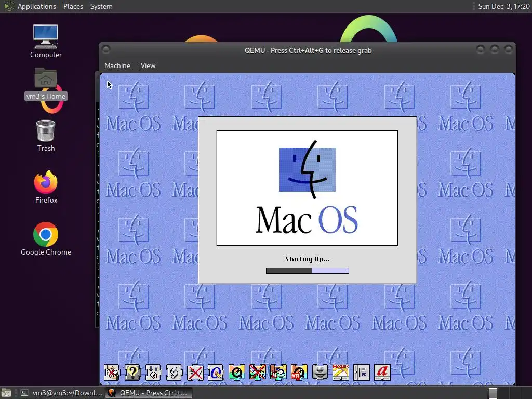Click the QEMU window title bar text
This screenshot has width=532, height=399.
click(308, 50)
